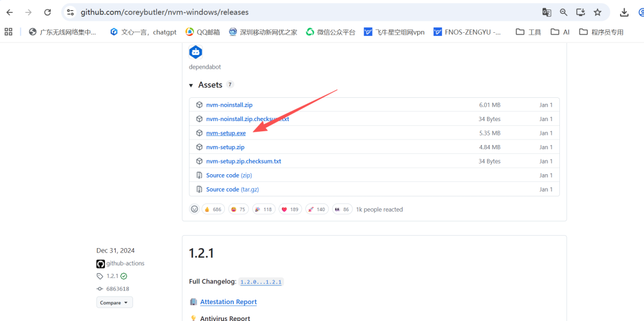The width and height of the screenshot is (644, 321).
Task: Open the zoom magnifier icon
Action: [x=563, y=13]
